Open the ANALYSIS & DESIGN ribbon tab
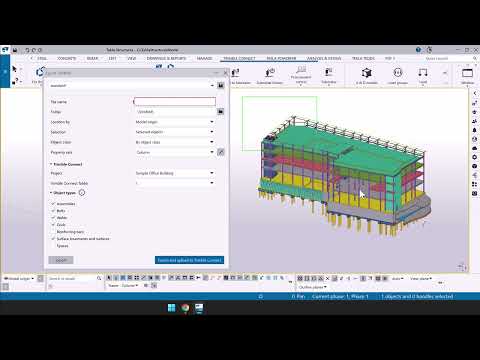The width and height of the screenshot is (480, 360). click(324, 58)
